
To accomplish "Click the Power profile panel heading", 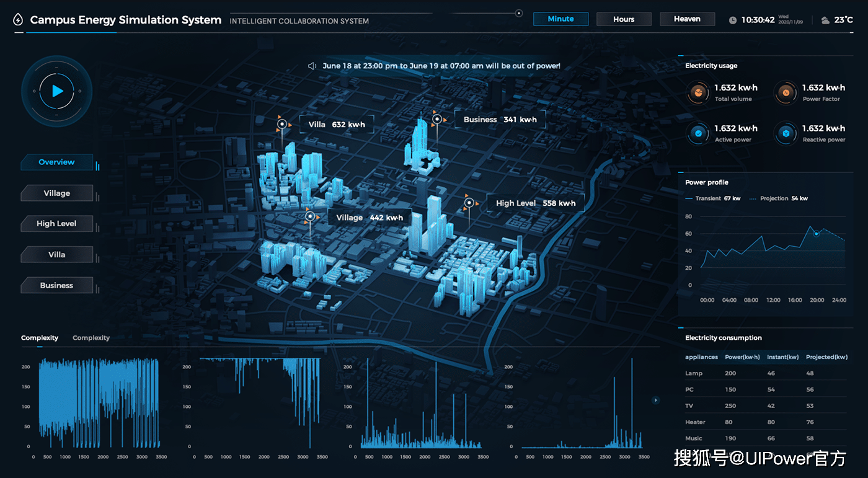I will 707,182.
